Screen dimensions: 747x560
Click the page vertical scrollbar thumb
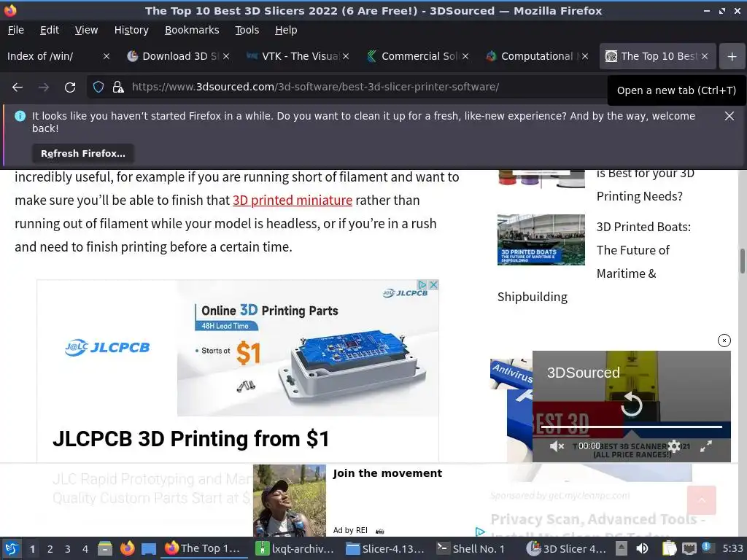(742, 261)
